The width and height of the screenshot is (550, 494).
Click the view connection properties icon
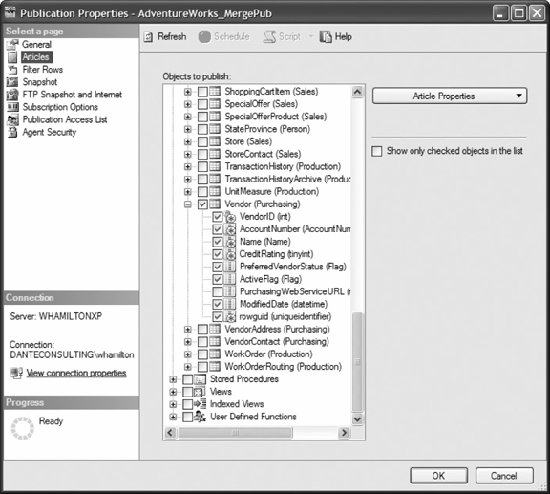pyautogui.click(x=16, y=373)
